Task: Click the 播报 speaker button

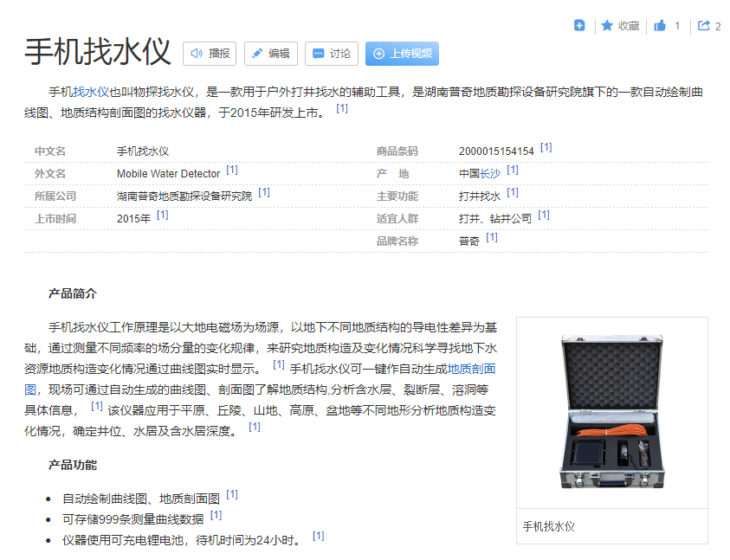Action: click(210, 54)
